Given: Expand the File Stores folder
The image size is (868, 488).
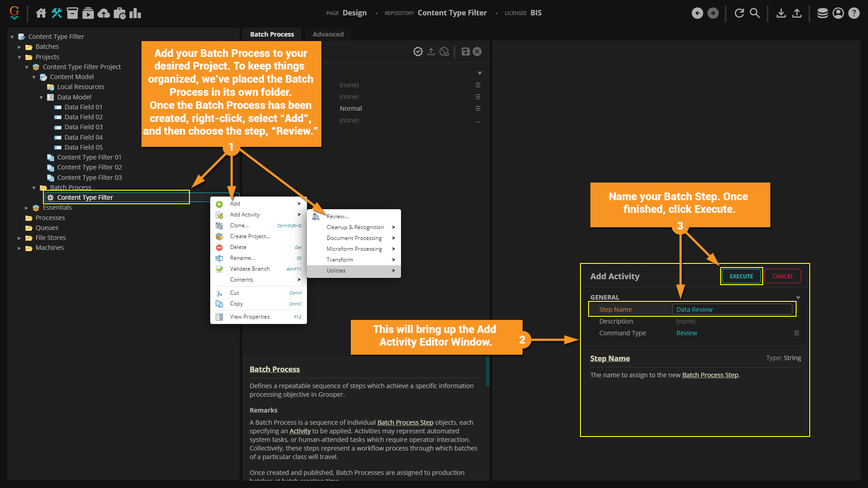Looking at the screenshot, I should pyautogui.click(x=19, y=238).
